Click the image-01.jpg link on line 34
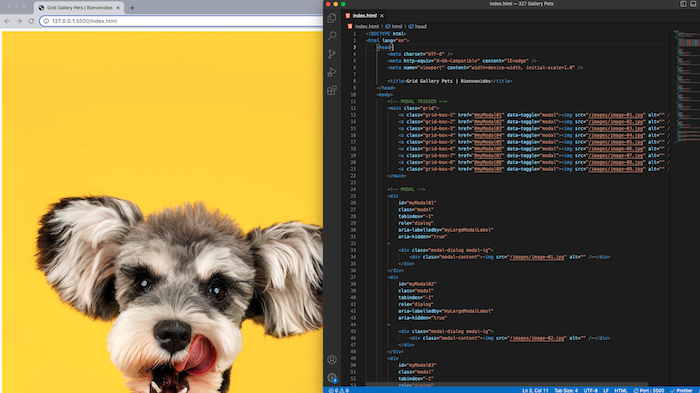The height and width of the screenshot is (393, 700). click(537, 257)
